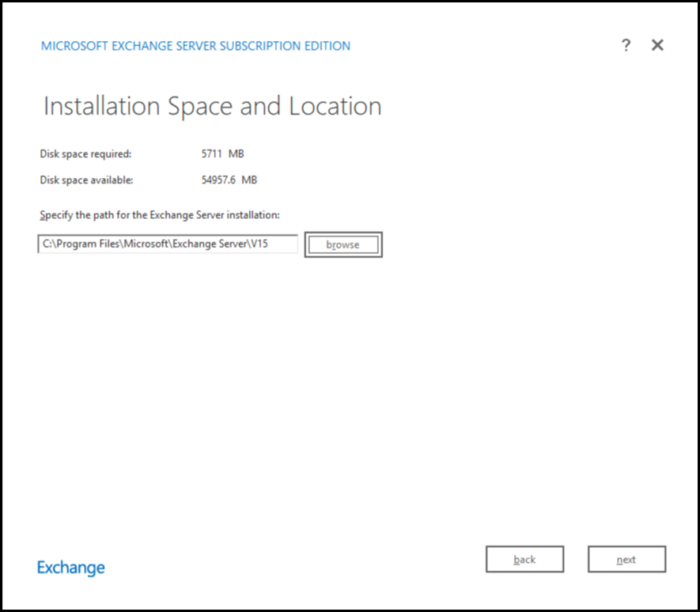
Task: Click the MB unit beside 5711
Action: pos(236,154)
